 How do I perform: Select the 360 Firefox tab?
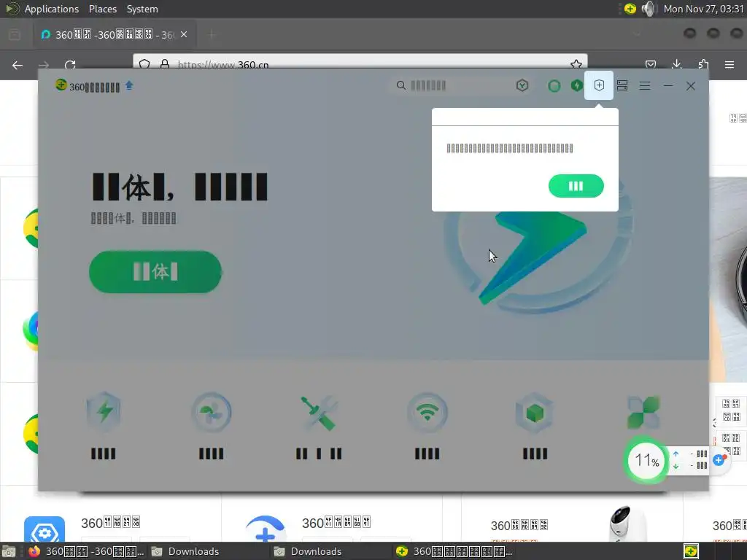tap(115, 34)
